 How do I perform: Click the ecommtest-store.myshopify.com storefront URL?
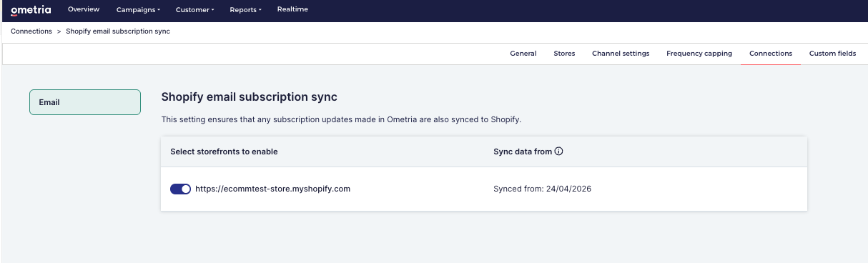[272, 189]
